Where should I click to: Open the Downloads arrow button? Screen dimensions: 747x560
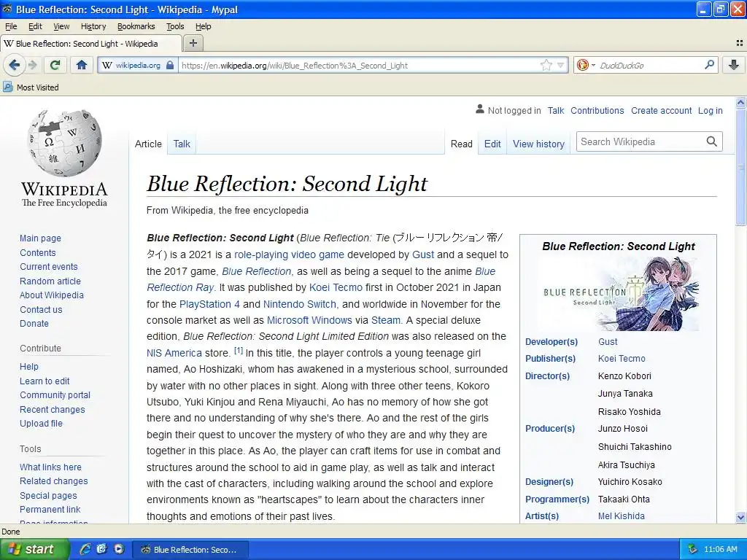734,65
